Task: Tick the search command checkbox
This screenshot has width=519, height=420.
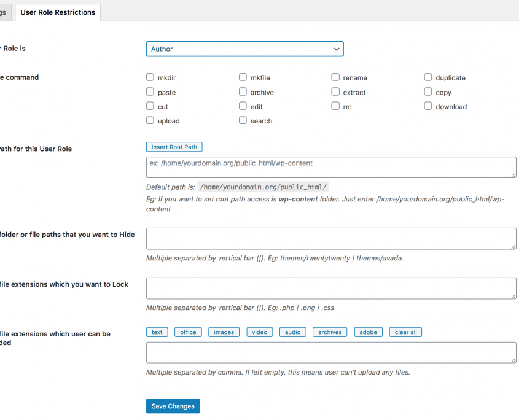Action: click(x=243, y=120)
